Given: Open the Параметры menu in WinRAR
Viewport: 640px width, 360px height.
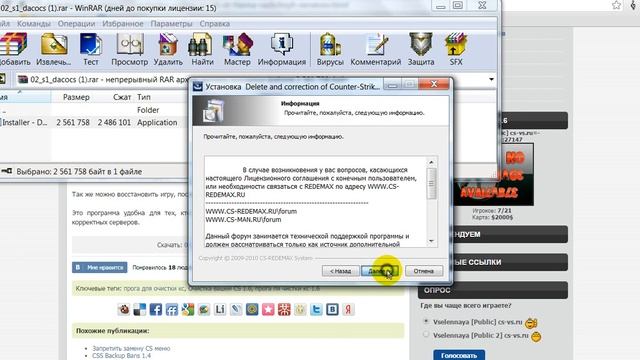Looking at the screenshot, I should (171, 24).
